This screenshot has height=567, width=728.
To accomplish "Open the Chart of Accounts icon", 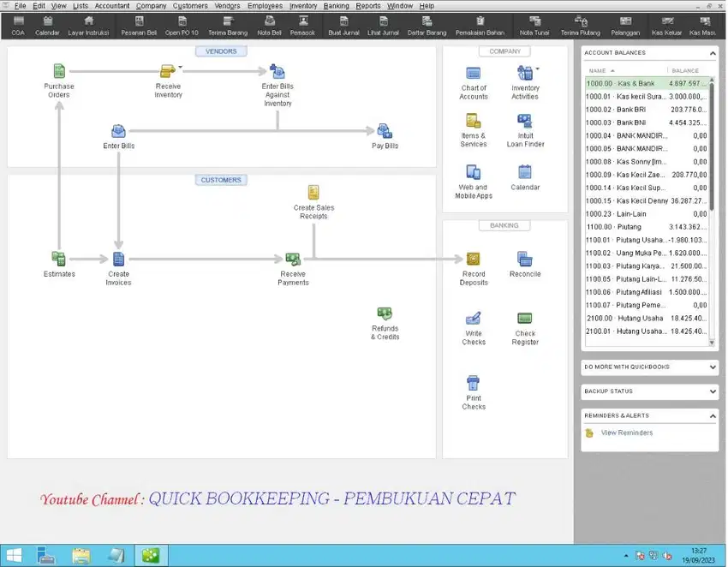I will pos(473,74).
